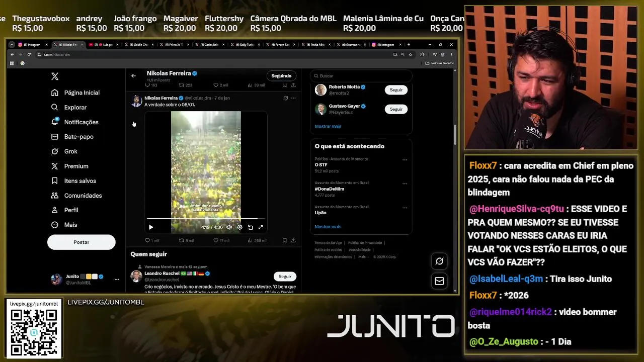Go back with the profile back arrow

[x=133, y=76]
